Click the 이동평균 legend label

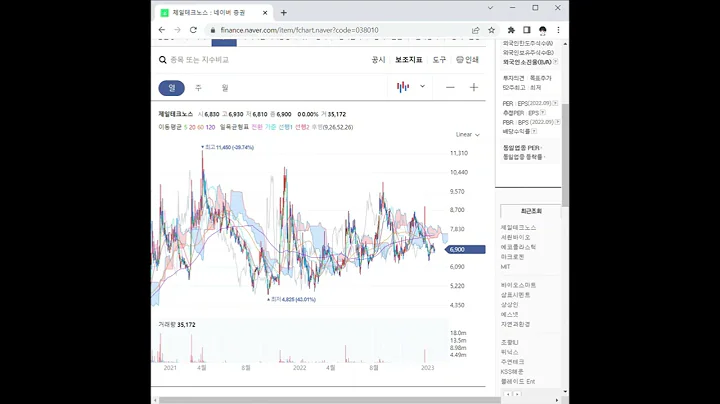click(x=170, y=127)
